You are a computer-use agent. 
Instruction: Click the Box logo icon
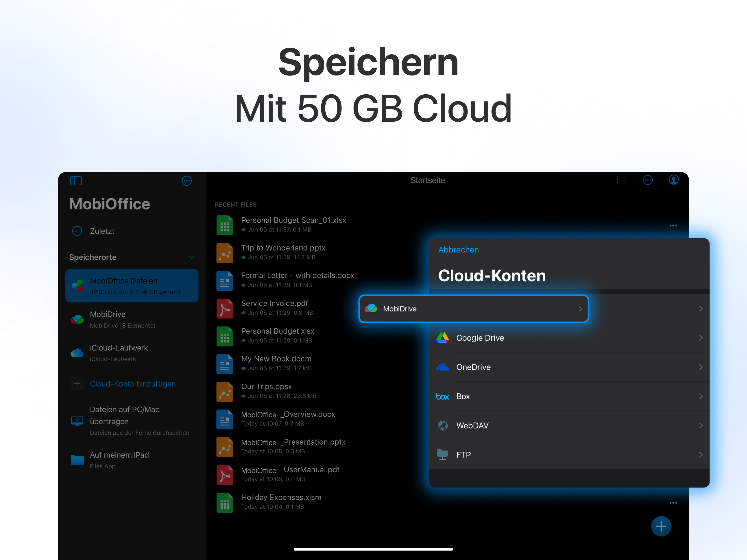[442, 396]
